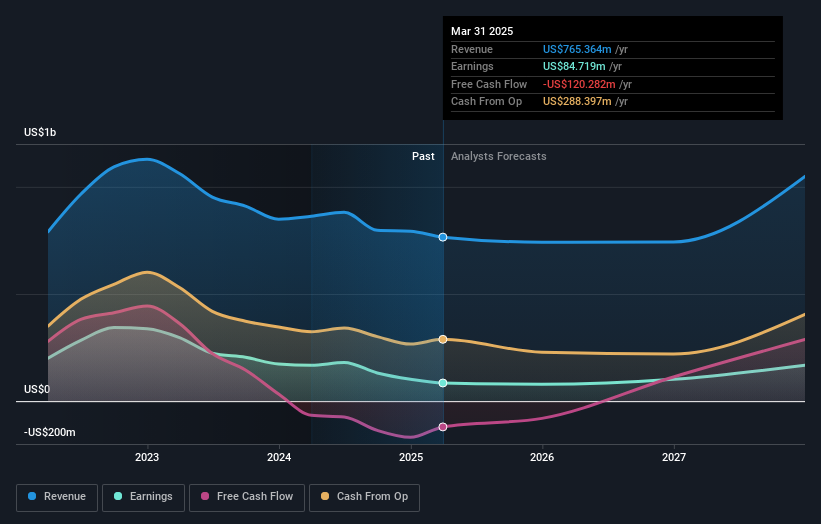821x524 pixels.
Task: Click the Earnings teal data point marker
Action: 443,383
